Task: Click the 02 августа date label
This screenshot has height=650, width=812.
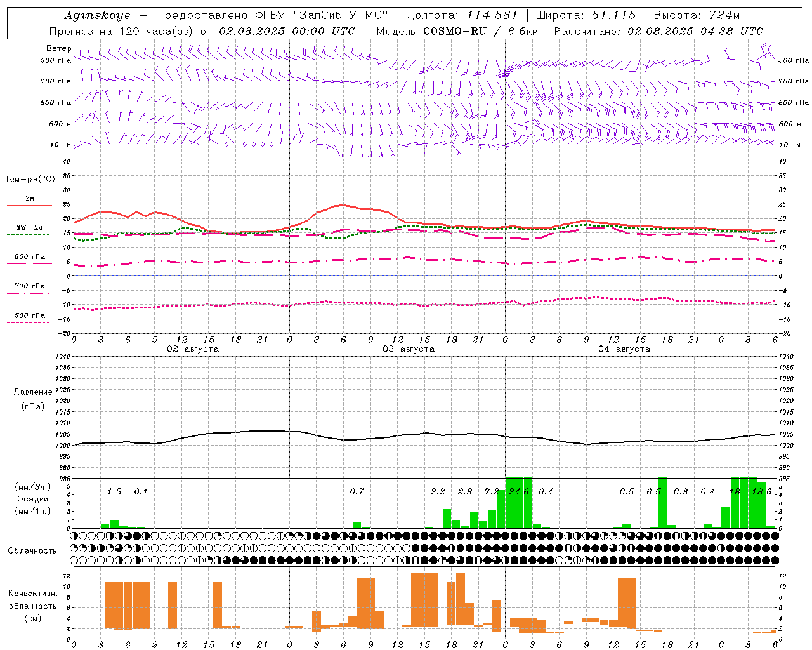Action: pos(193,349)
